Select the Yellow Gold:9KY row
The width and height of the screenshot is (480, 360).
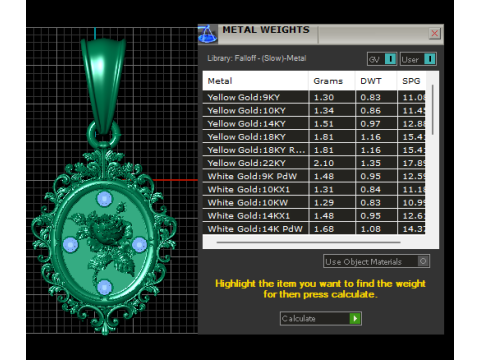(x=314, y=97)
